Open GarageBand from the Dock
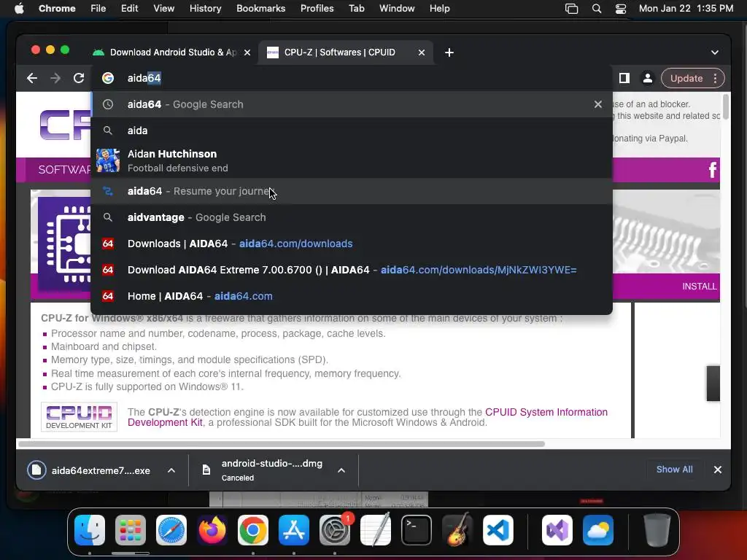The width and height of the screenshot is (747, 560). (x=457, y=530)
